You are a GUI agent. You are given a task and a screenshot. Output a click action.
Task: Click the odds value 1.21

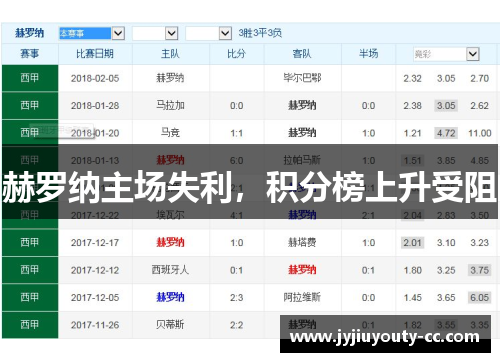[x=413, y=133]
